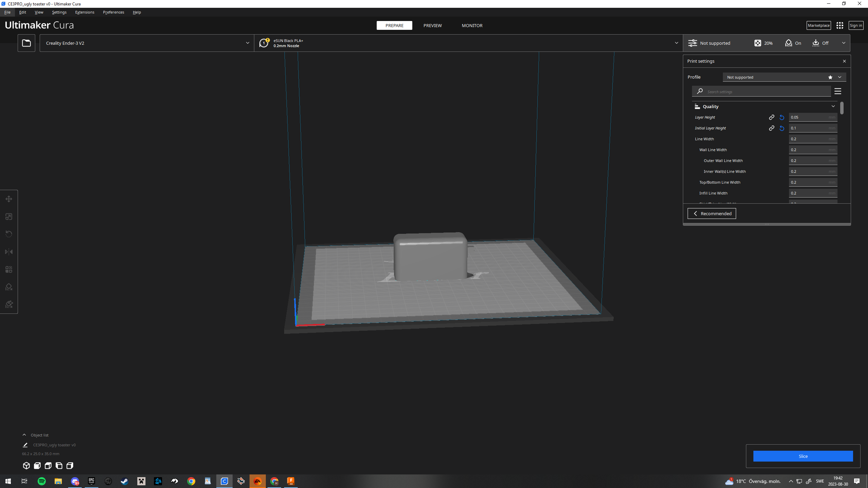Reset the Layer Height value

pyautogui.click(x=782, y=117)
